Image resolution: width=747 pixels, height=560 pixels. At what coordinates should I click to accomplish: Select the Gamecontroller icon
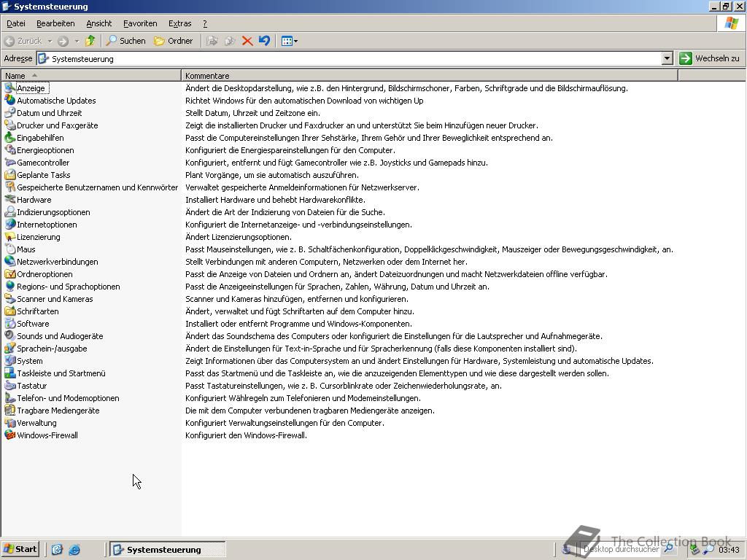pyautogui.click(x=10, y=163)
